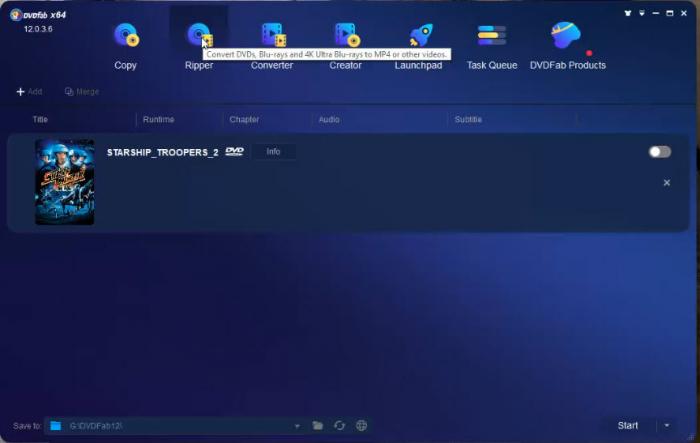Browse for the output folder
700x443 pixels.
(x=318, y=426)
